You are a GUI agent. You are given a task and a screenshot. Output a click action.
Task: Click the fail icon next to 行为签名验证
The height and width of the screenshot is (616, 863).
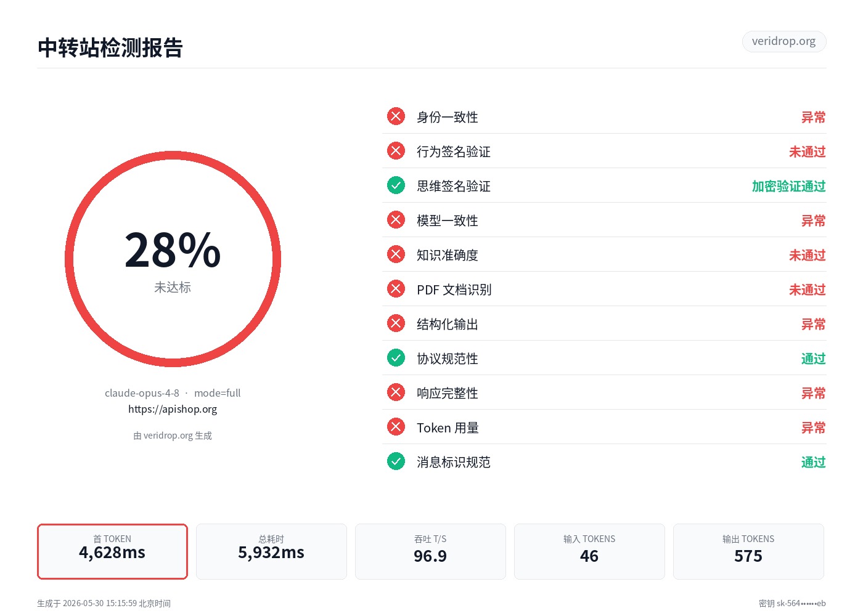pos(396,151)
